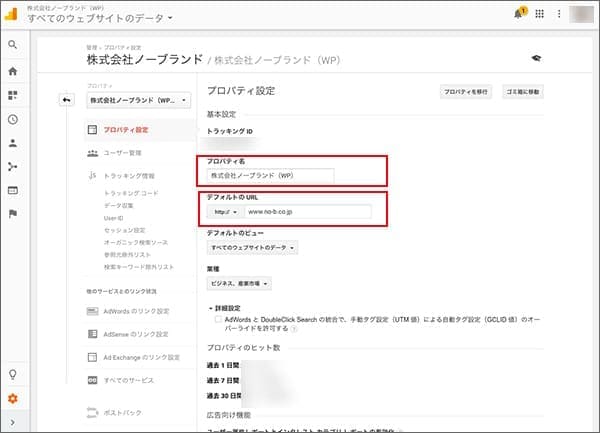The height and width of the screenshot is (433, 600).
Task: Open Realtime reports clock icon
Action: tap(13, 119)
